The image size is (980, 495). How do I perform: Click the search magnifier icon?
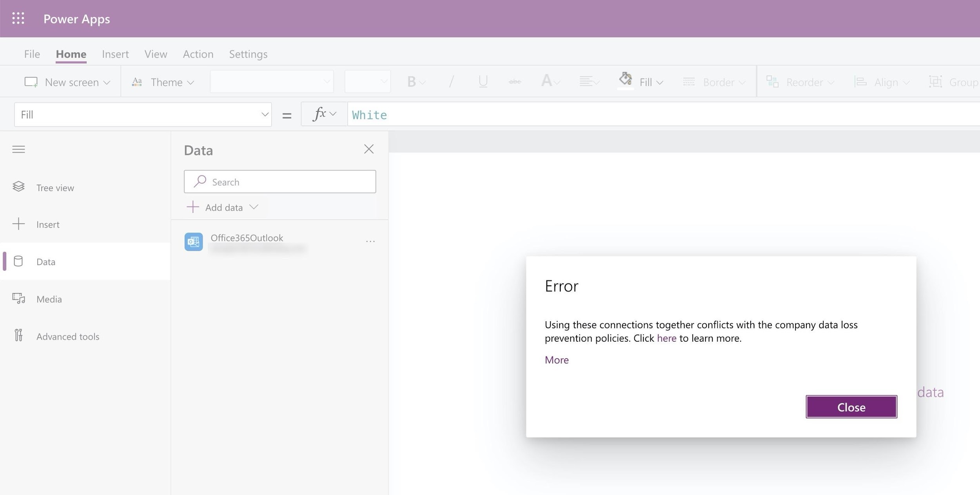tap(200, 181)
